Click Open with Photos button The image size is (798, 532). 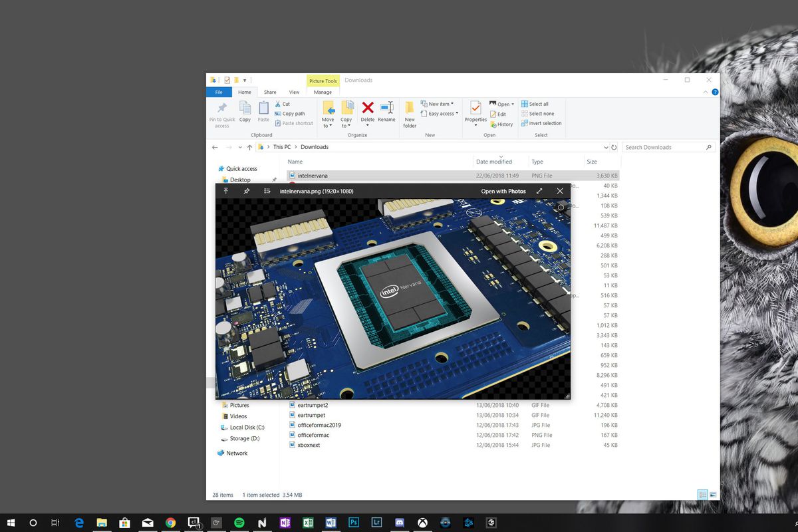503,192
